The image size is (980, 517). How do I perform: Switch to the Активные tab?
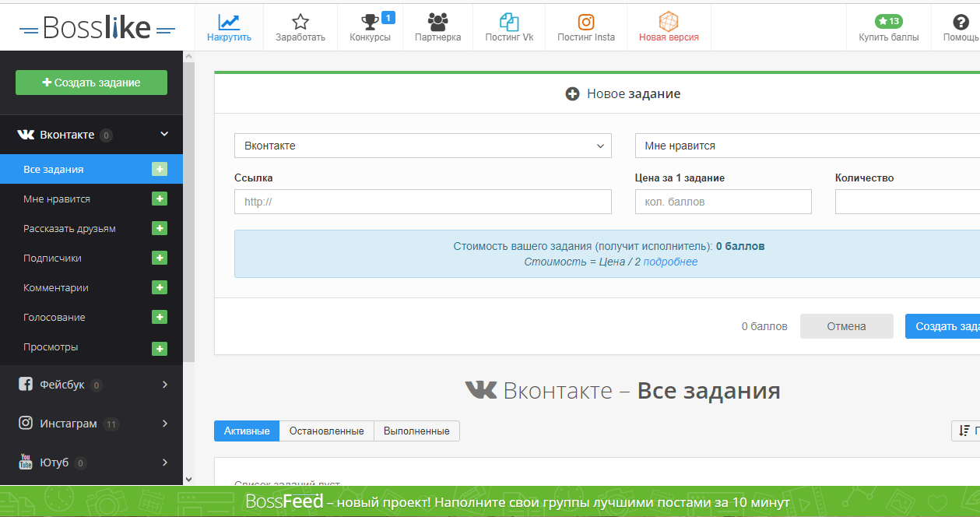(247, 431)
